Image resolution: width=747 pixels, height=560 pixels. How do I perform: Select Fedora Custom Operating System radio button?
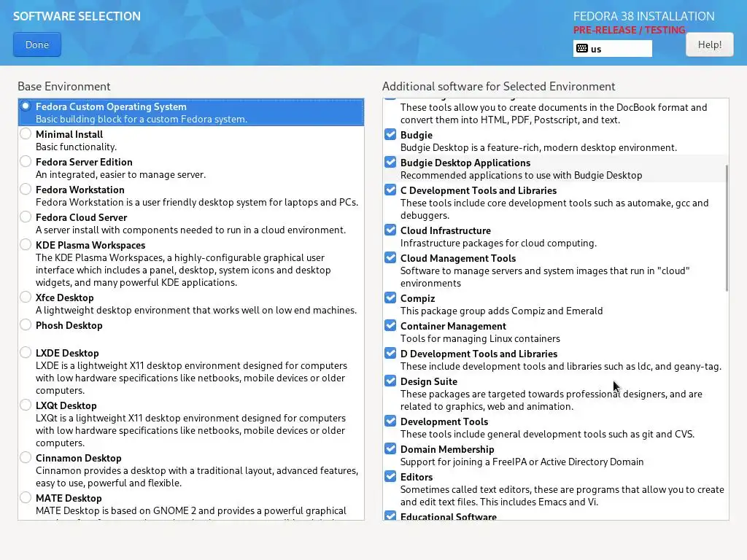(26, 106)
